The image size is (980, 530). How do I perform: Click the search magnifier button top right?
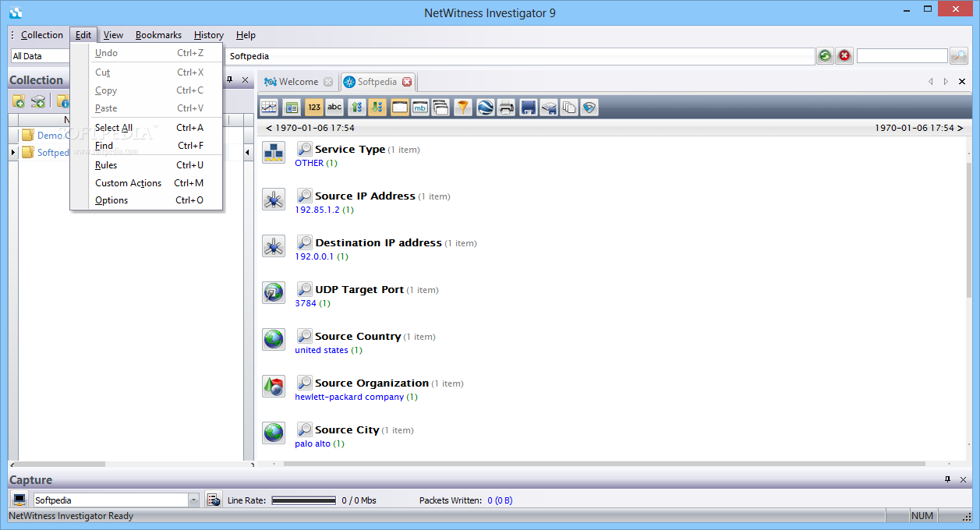point(958,55)
